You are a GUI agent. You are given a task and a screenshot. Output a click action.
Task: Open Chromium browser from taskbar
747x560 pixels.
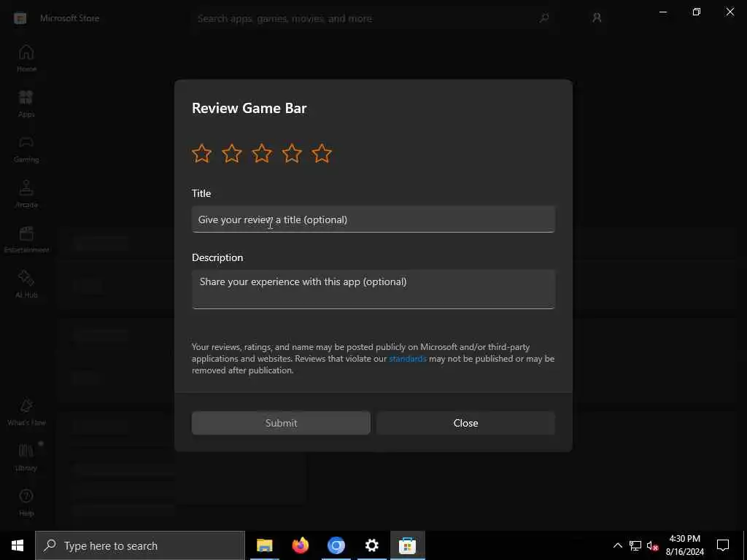336,545
